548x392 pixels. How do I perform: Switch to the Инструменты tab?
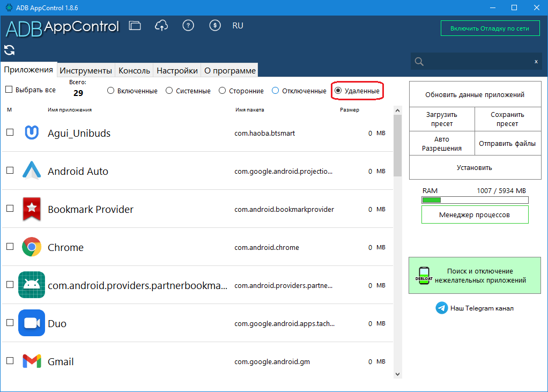86,70
